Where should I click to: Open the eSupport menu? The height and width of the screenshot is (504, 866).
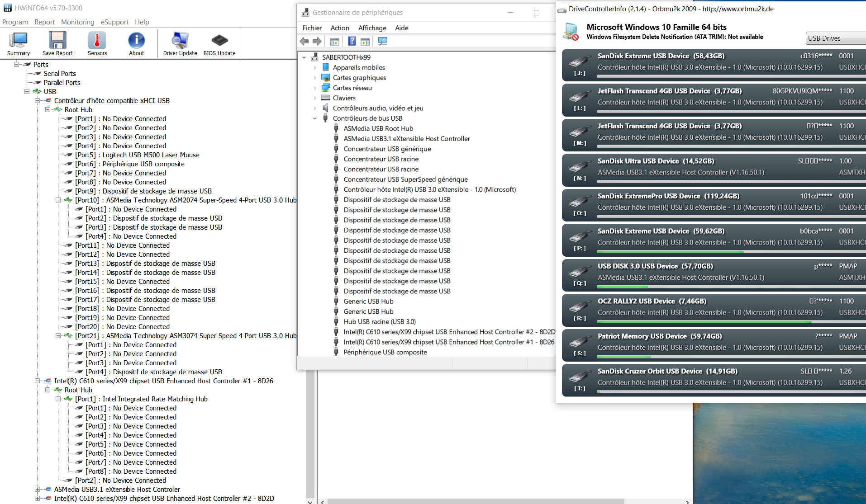114,22
